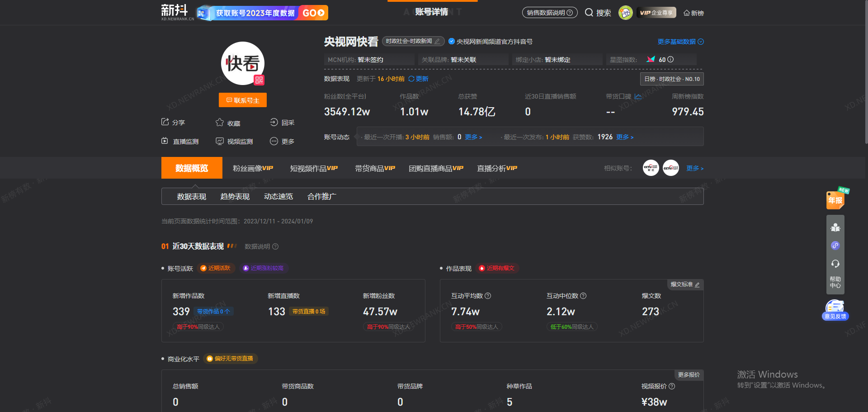Click the 近期涨粉较高 tag

pos(264,268)
